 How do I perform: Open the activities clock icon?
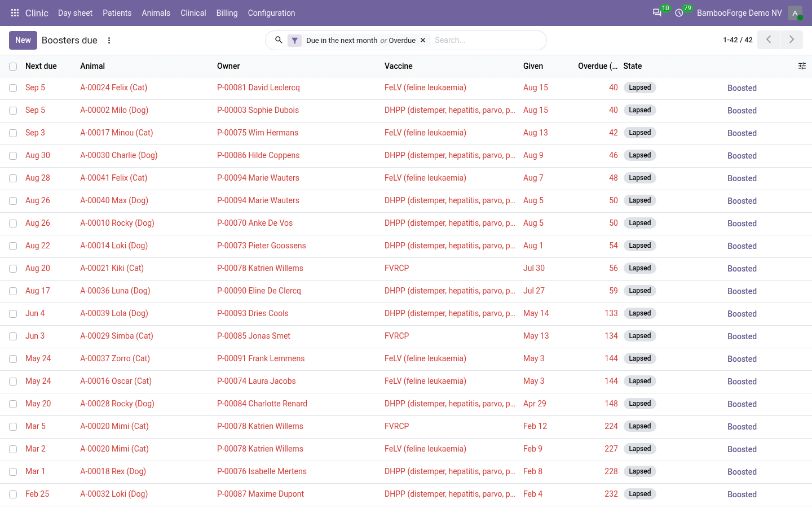click(679, 13)
